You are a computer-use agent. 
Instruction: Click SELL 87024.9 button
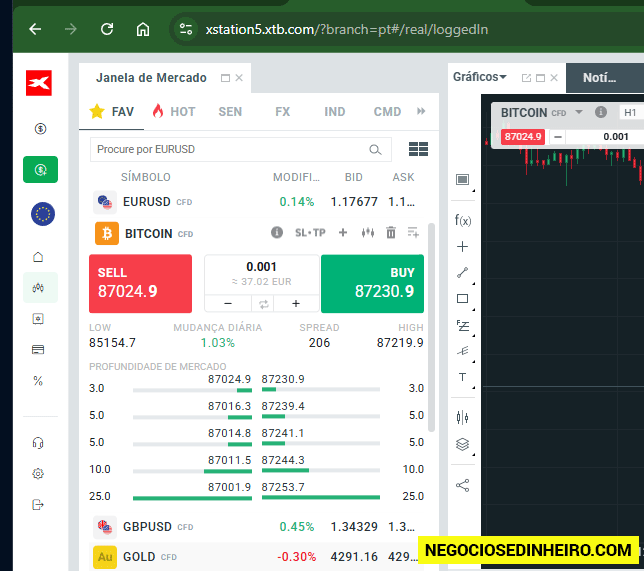coord(140,283)
